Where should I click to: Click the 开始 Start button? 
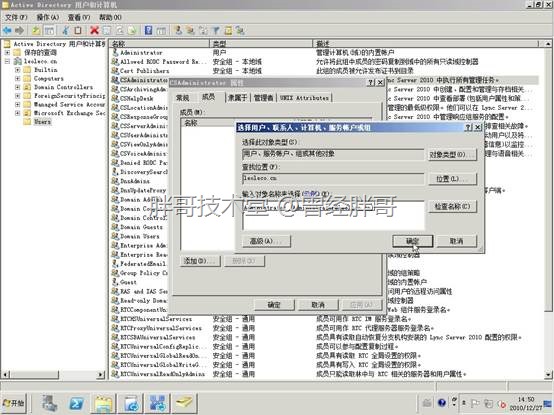13,403
